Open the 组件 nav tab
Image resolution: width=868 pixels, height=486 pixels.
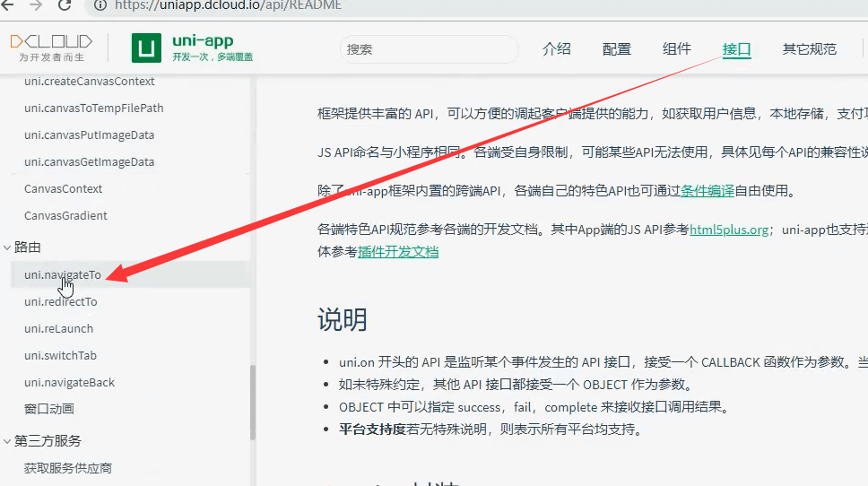tap(676, 48)
